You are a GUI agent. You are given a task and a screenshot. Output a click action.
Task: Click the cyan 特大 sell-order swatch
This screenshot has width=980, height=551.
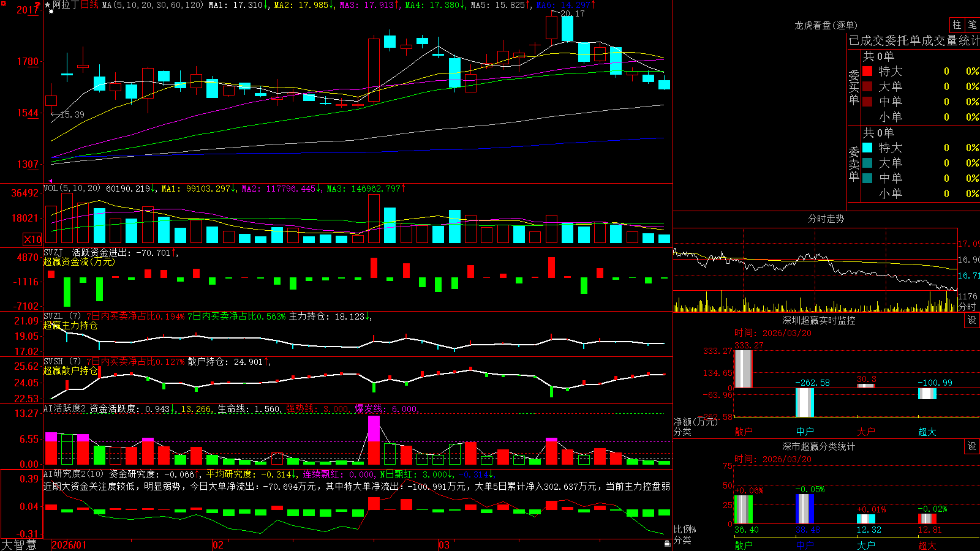click(867, 148)
